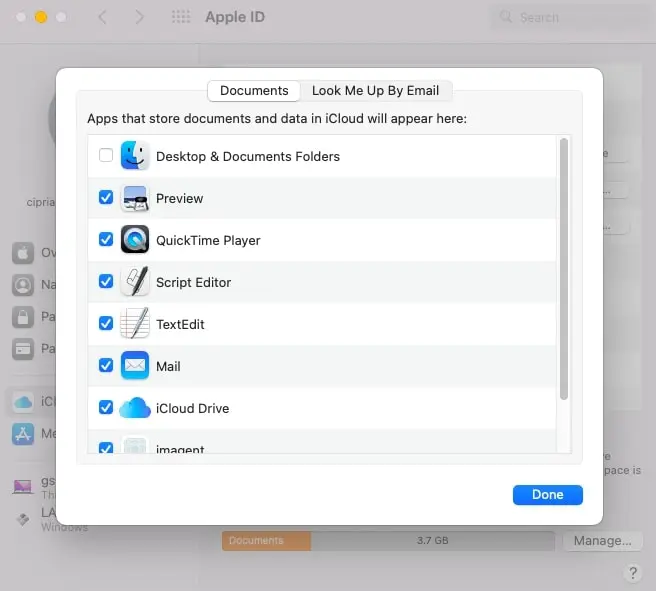The height and width of the screenshot is (591, 656).
Task: Click the magnifier icon in Search field
Action: 506,17
